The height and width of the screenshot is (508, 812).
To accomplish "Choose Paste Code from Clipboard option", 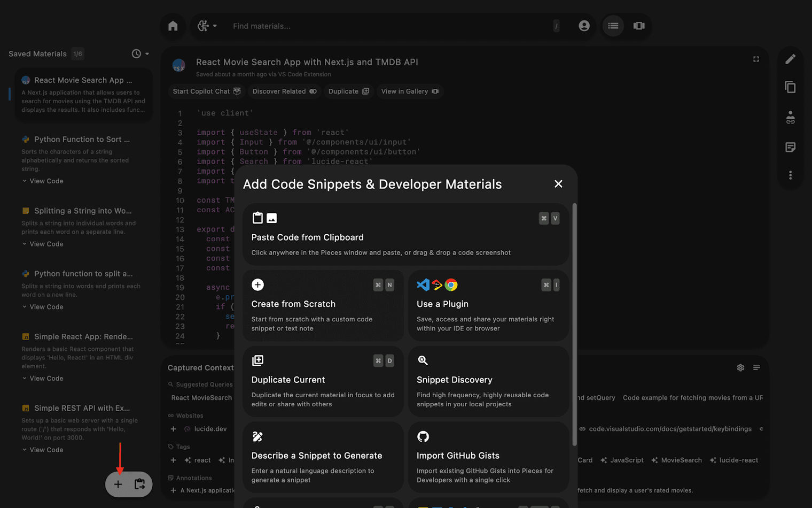I will [405, 234].
